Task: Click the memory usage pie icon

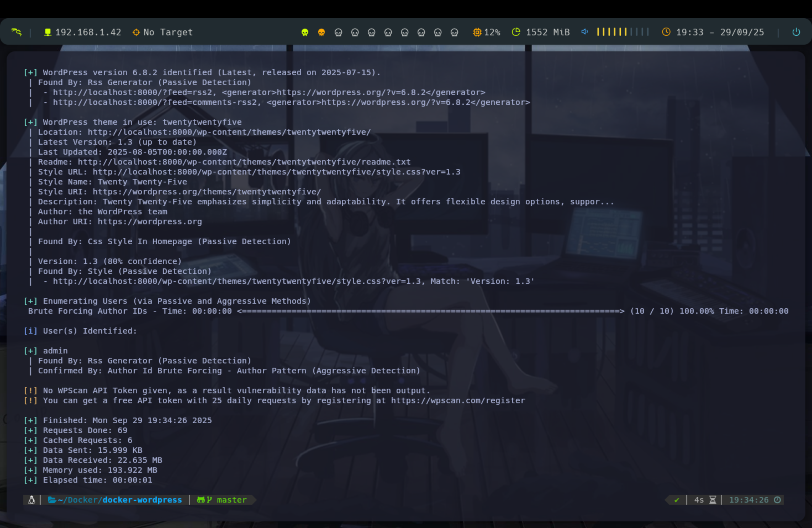Action: coord(516,32)
